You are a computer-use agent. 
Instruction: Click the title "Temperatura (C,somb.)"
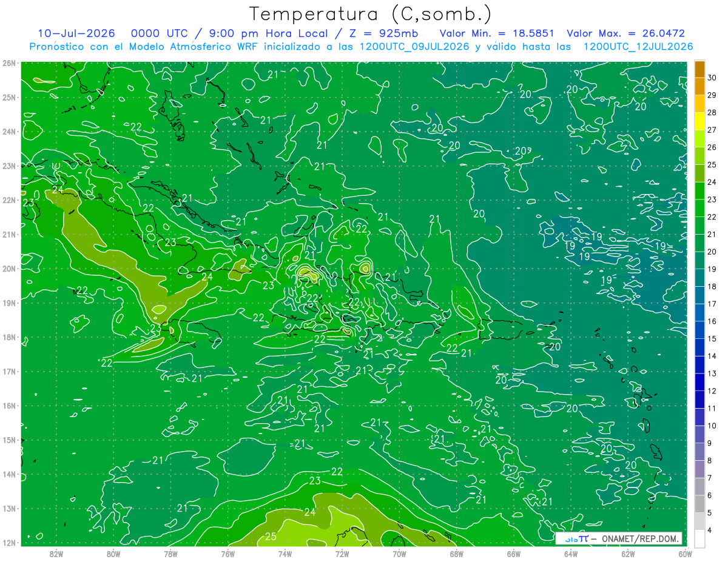tap(371, 15)
